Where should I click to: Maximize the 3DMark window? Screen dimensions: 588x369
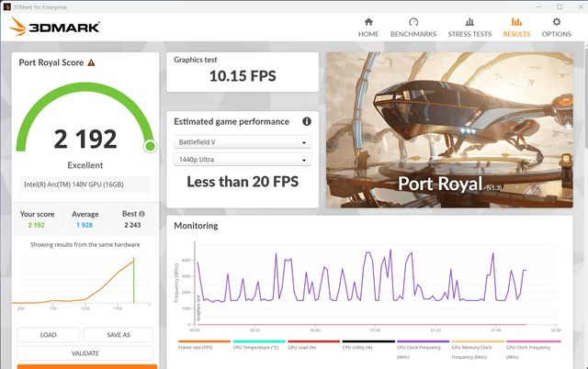[x=560, y=6]
